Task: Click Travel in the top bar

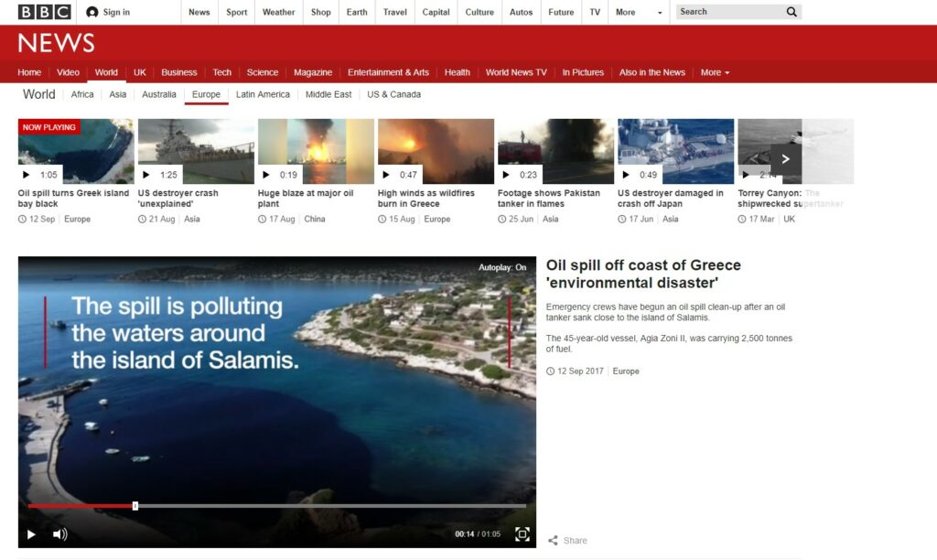Action: pyautogui.click(x=395, y=12)
